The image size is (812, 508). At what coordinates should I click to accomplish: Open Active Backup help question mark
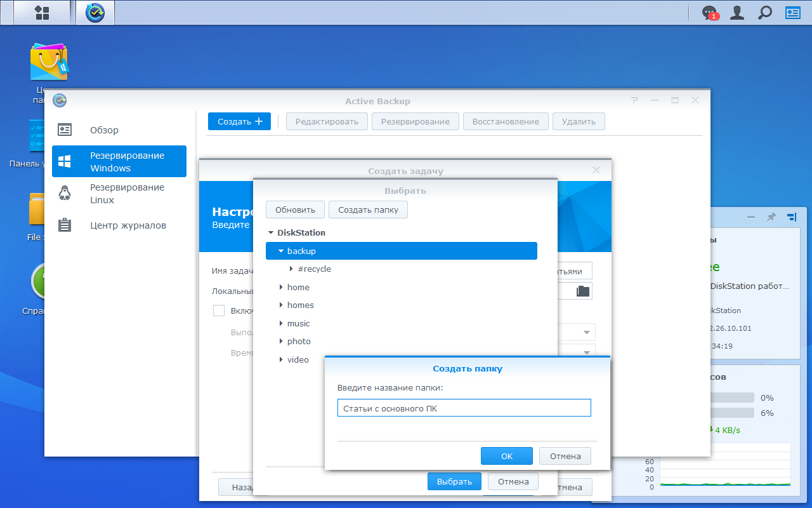tap(634, 100)
